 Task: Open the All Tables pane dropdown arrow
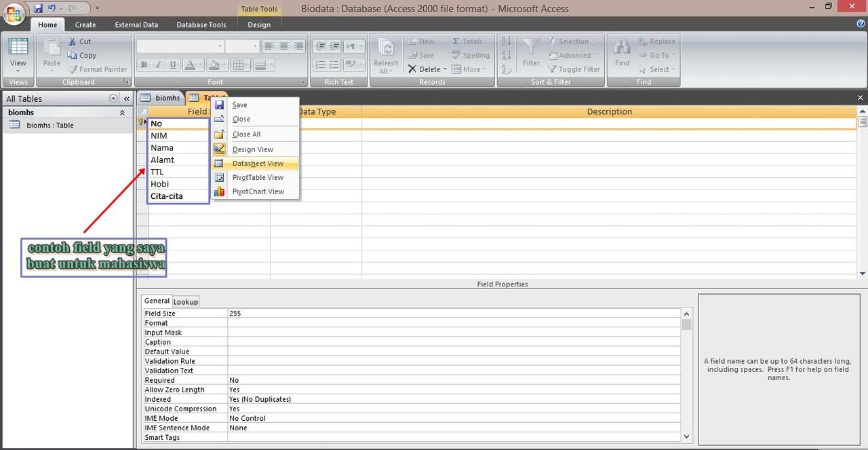click(x=113, y=98)
